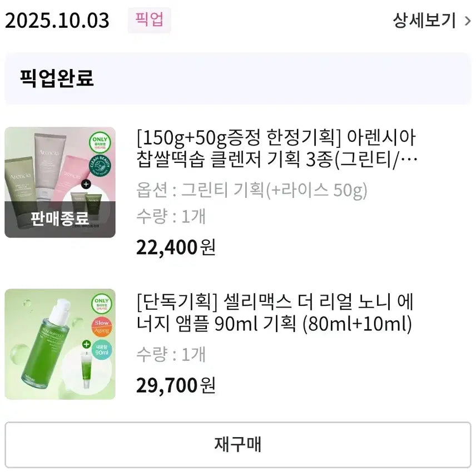Click the 22,400원 price
This screenshot has height=476, width=476.
coord(176,246)
